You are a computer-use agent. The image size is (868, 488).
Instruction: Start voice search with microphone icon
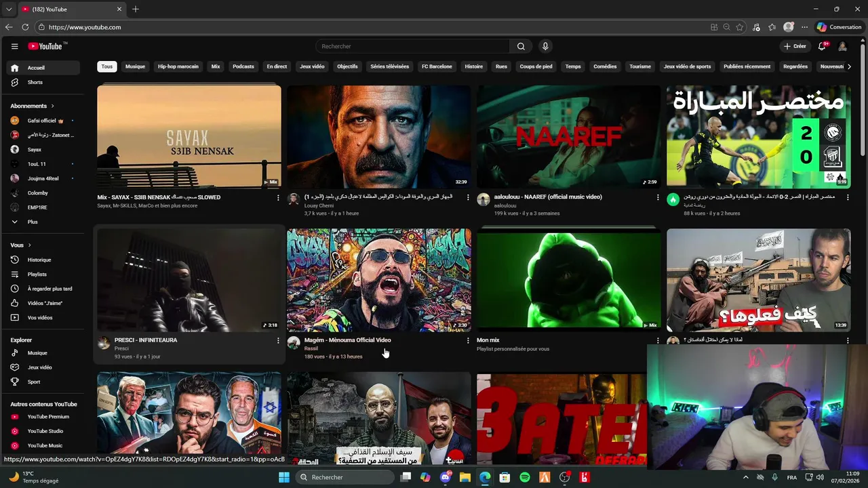coord(545,46)
